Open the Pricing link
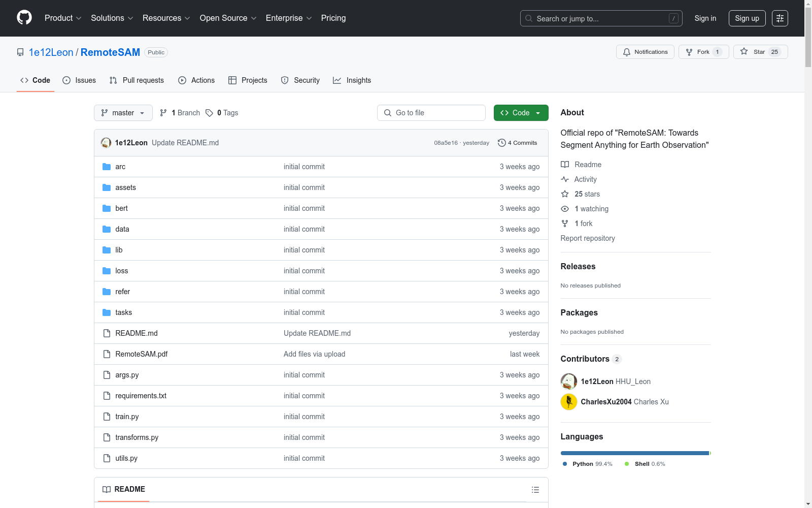812x508 pixels. 333,18
